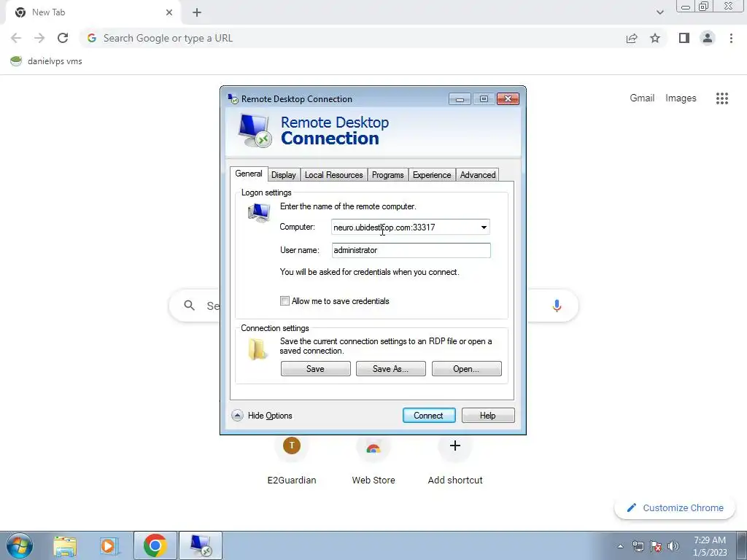
Task: Show hidden tray icons arrow
Action: point(620,546)
